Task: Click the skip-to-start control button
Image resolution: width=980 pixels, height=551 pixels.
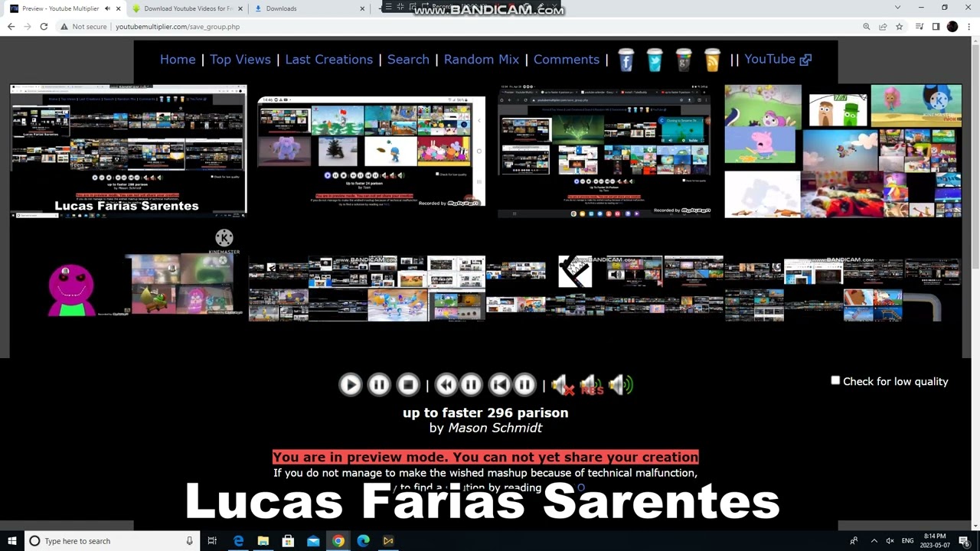Action: tap(499, 384)
